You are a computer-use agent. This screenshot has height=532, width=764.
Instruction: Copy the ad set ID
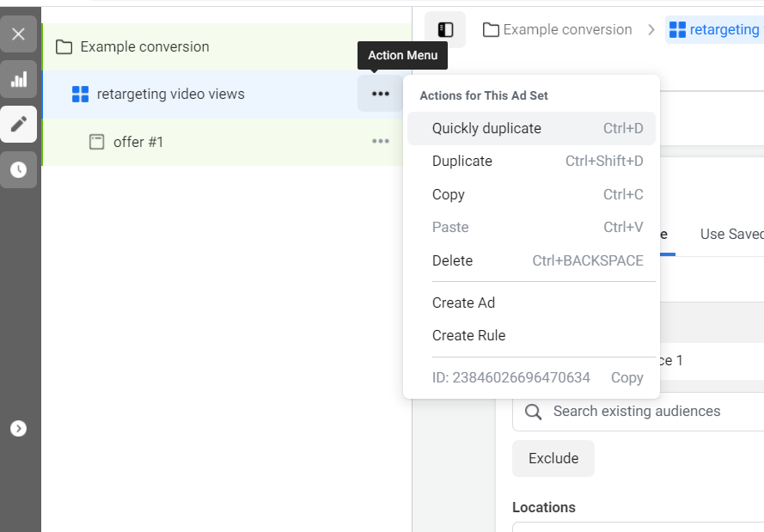626,378
